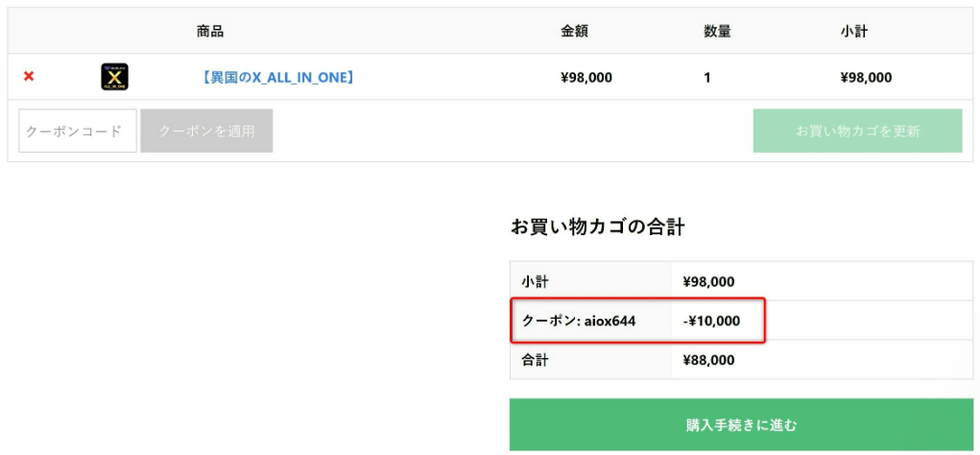Screen dimensions: 980x455
Task: Remove the item with the red X icon
Action: tap(29, 77)
